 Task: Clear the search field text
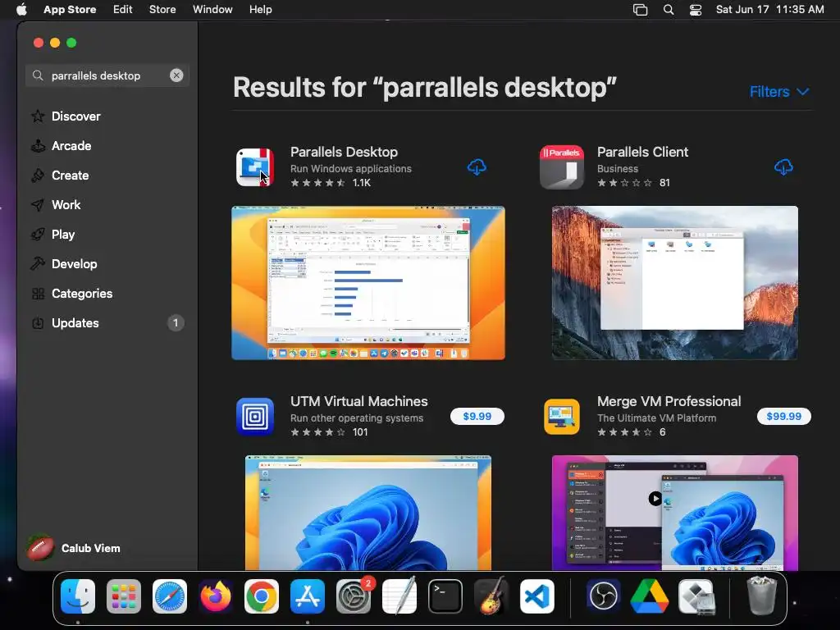(176, 75)
